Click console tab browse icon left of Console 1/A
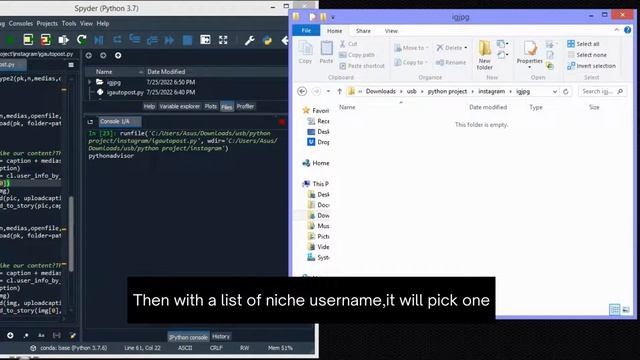 (90, 122)
